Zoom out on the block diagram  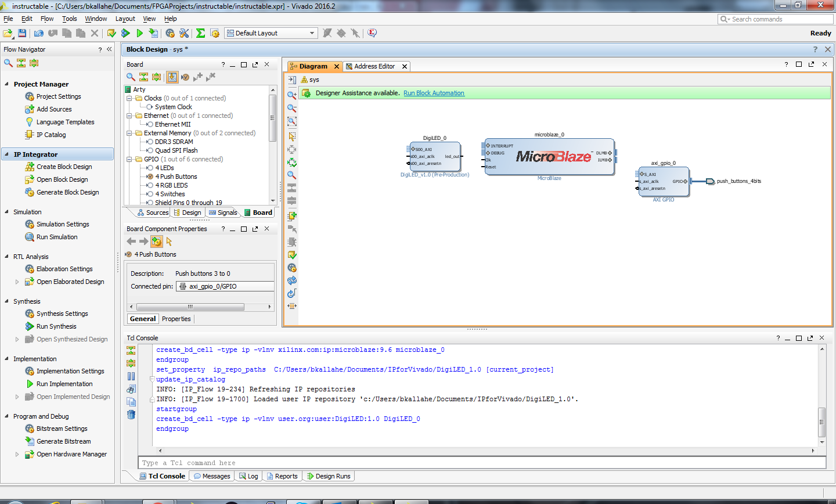click(x=292, y=108)
